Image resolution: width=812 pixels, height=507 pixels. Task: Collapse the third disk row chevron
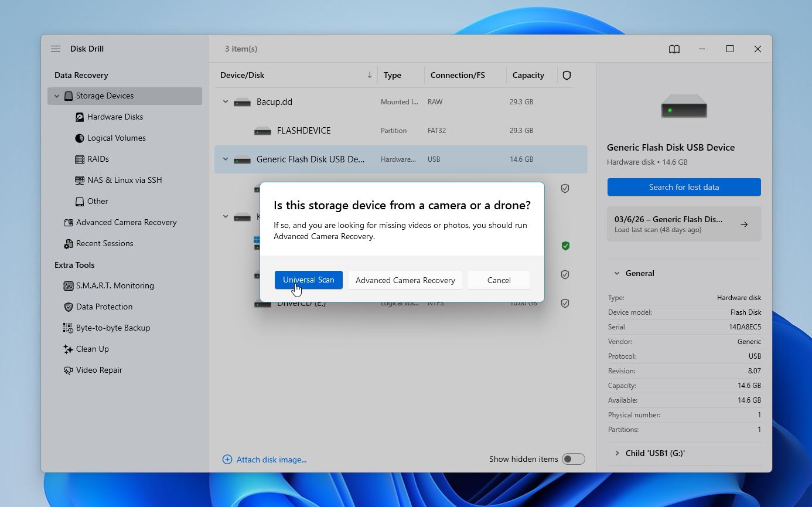tap(226, 217)
